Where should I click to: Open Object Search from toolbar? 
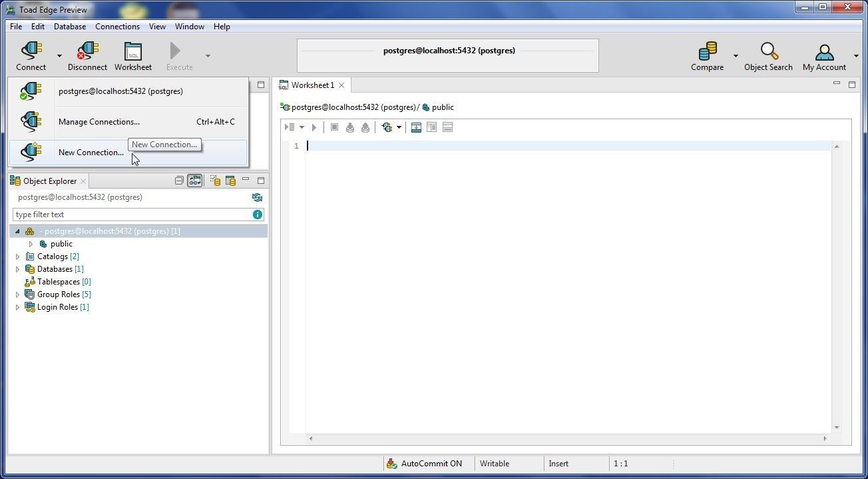[768, 56]
